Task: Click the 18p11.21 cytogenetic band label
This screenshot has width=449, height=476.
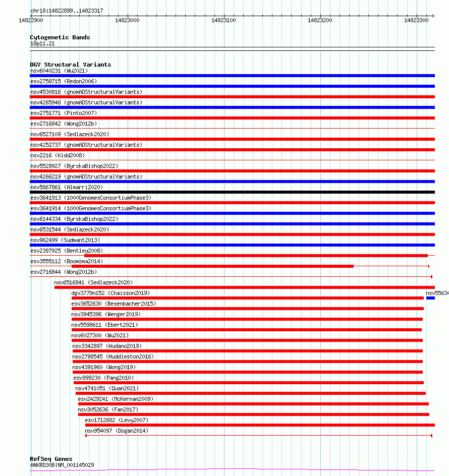Action: tap(42, 44)
